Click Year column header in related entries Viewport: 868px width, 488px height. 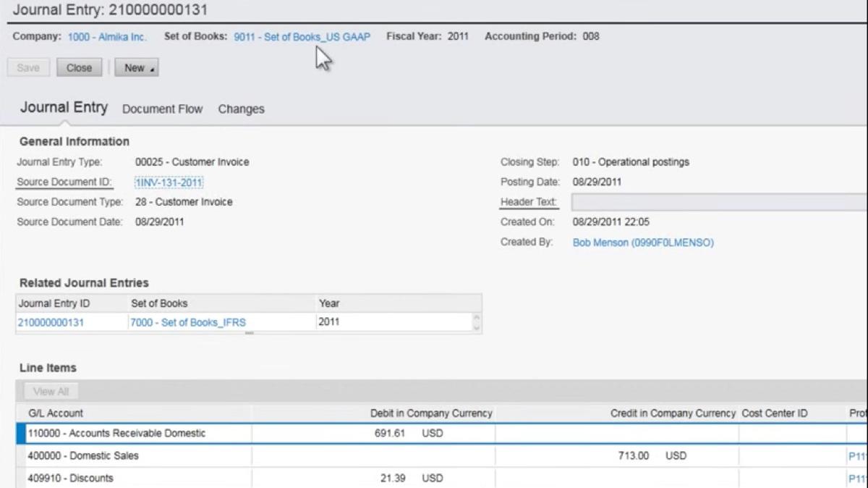394,303
